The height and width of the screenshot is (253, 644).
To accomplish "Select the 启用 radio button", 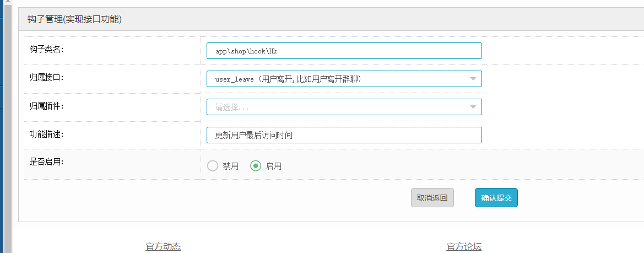I will pos(256,166).
